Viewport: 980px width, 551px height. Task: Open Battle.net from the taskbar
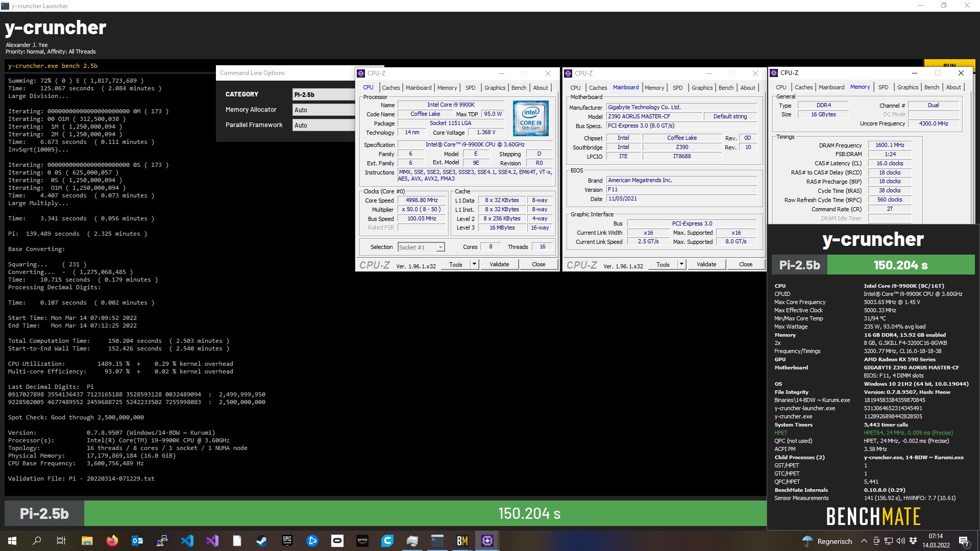pyautogui.click(x=312, y=541)
